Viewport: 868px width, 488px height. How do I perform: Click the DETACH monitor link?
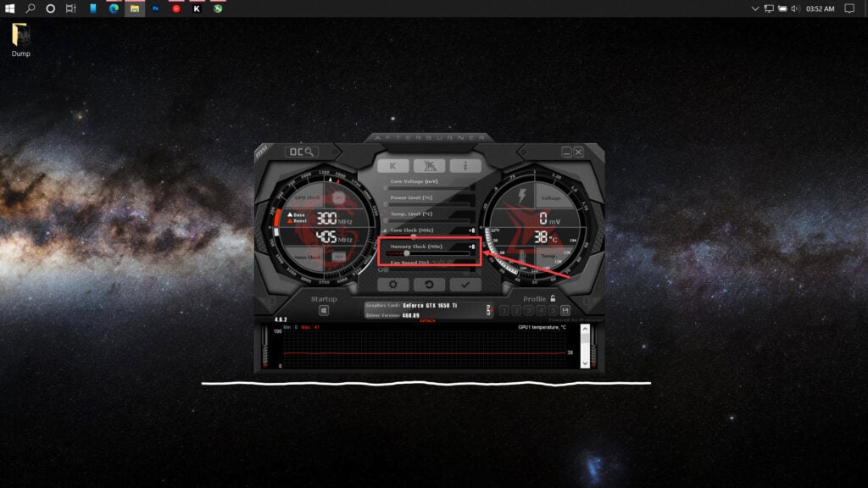click(x=427, y=321)
